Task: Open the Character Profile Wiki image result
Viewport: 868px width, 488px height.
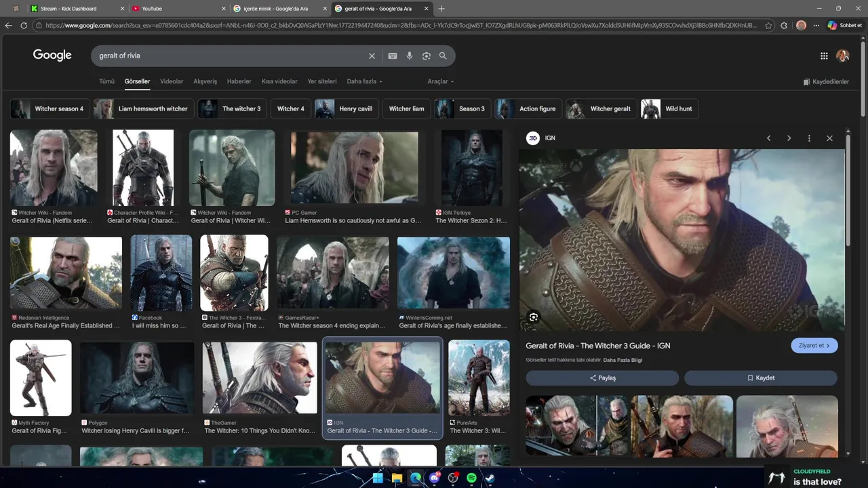Action: pyautogui.click(x=143, y=167)
